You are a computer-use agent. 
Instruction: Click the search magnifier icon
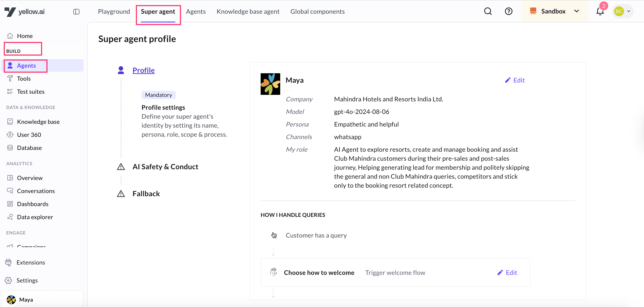point(488,11)
